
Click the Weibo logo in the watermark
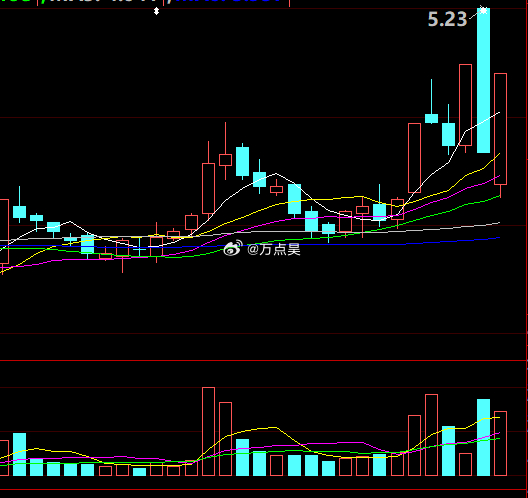233,248
